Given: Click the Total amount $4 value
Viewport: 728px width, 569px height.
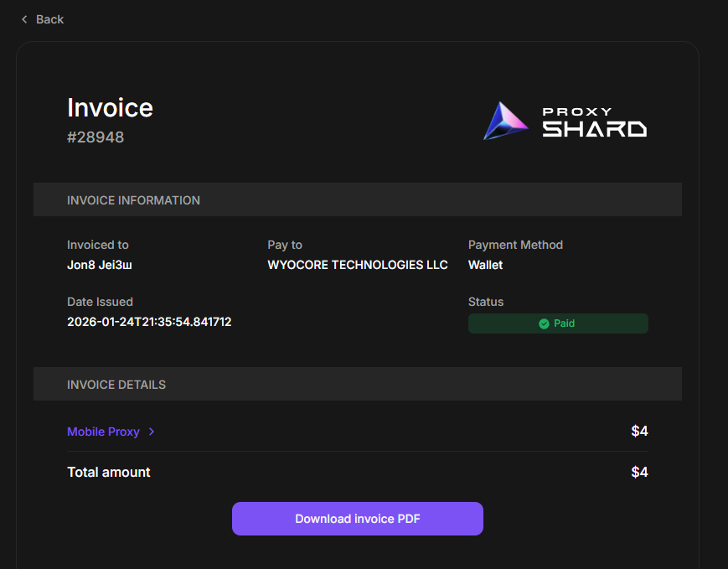Looking at the screenshot, I should click(639, 472).
